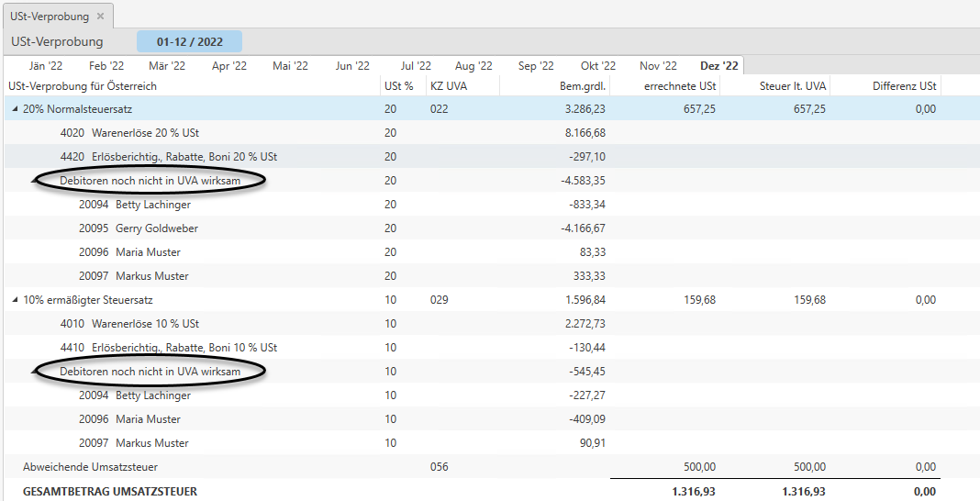Collapse the 10% ermäßigter Steuersatz group
The height and width of the screenshot is (501, 980).
pyautogui.click(x=15, y=300)
